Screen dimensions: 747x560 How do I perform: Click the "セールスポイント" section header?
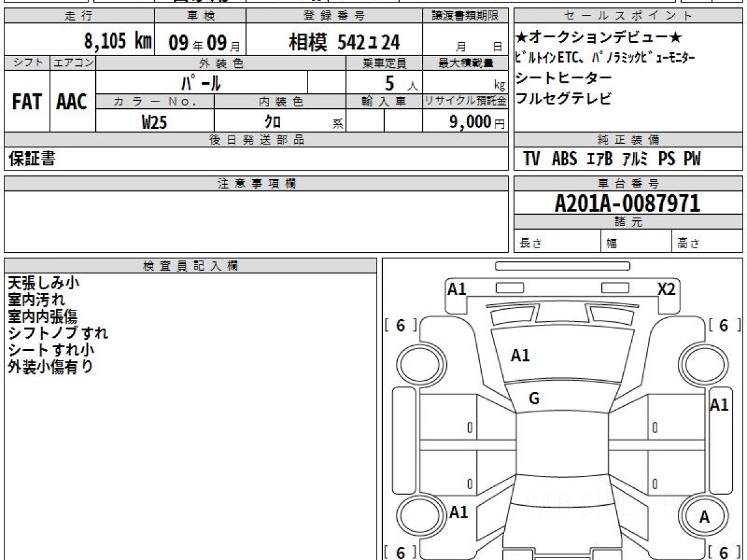[629, 16]
